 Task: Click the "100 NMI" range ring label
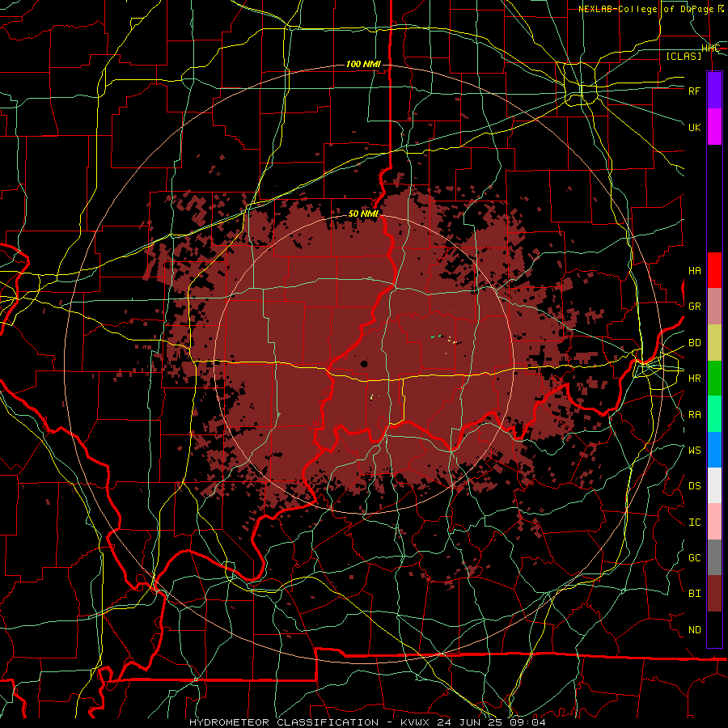click(363, 64)
